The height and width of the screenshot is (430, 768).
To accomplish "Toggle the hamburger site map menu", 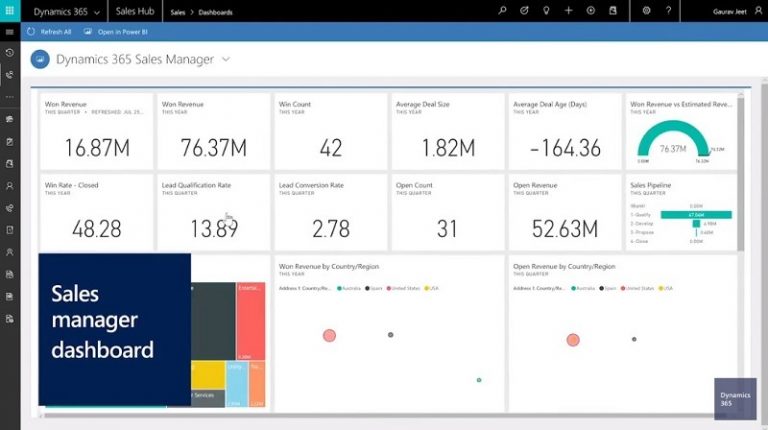I will pyautogui.click(x=10, y=32).
